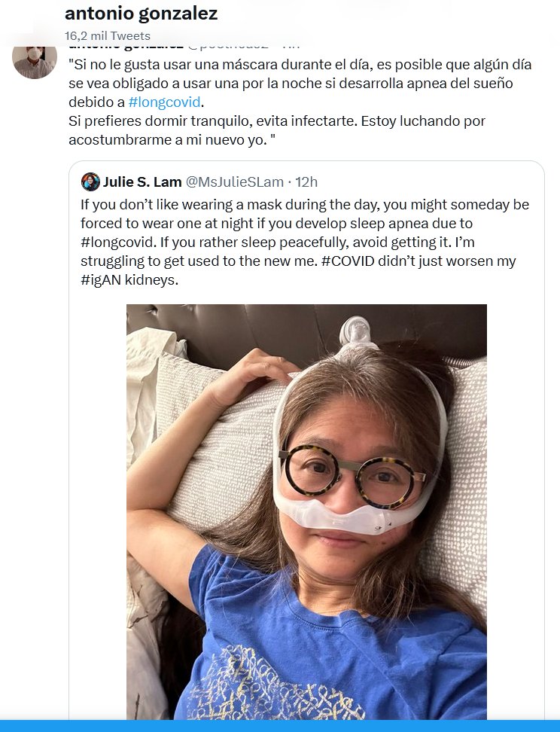Viewport: 560px width, 732px height.
Task: Click the "antonio gonzalez" header title
Action: (142, 14)
